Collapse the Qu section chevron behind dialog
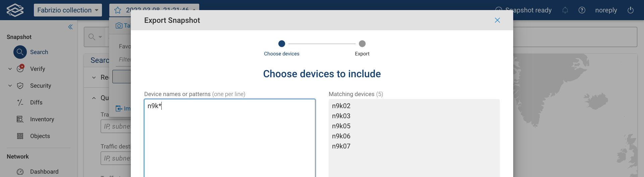 pyautogui.click(x=94, y=98)
